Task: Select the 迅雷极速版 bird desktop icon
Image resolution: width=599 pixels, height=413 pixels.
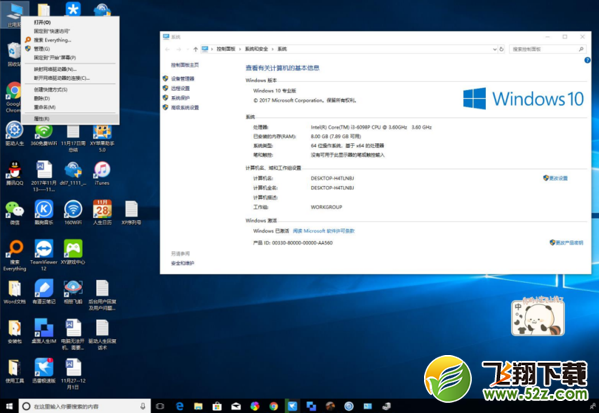Action: click(x=44, y=371)
